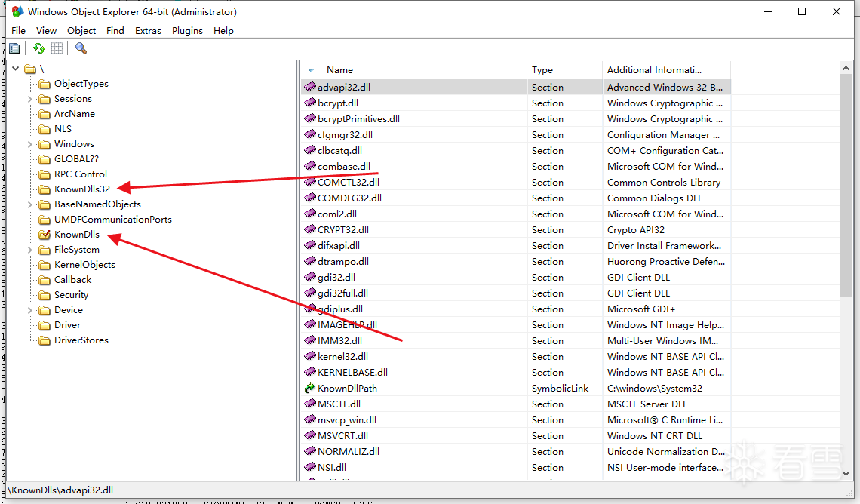Click the list scrollbar down arrow

[846, 473]
